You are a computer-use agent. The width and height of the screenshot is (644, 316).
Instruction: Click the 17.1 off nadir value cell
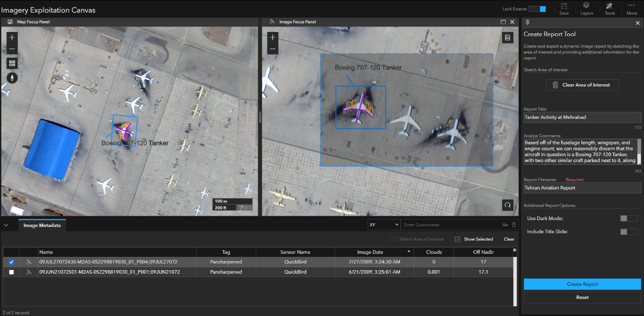(483, 272)
